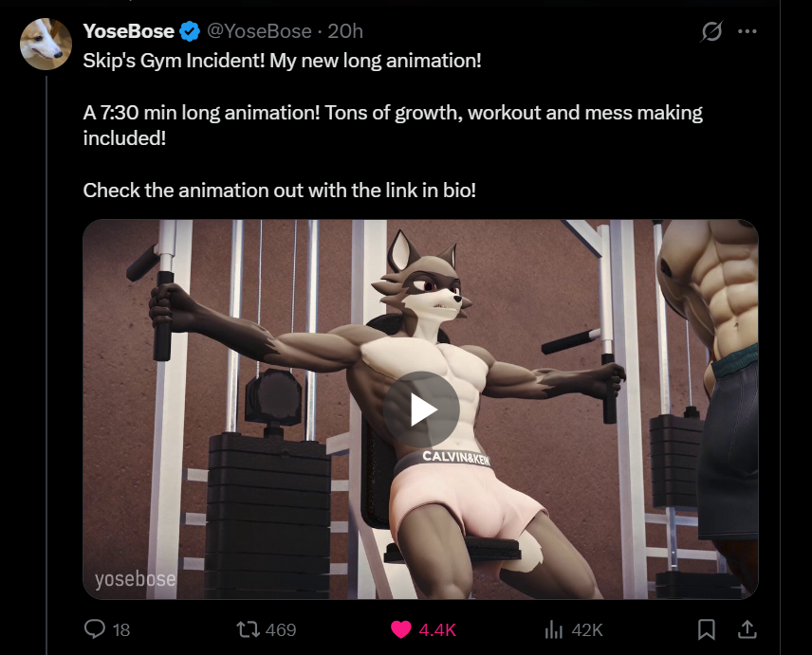Click the blue verified checkmark badge
The image size is (812, 655).
tap(190, 31)
